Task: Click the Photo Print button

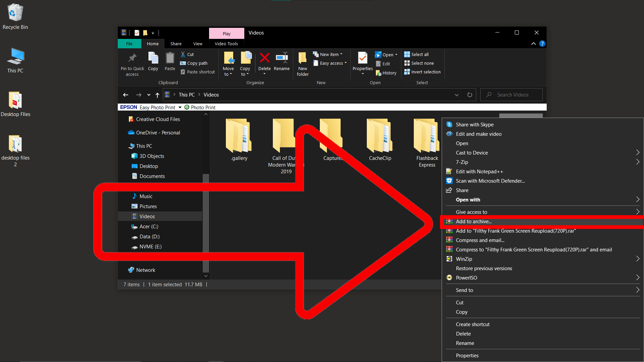Action: point(200,107)
